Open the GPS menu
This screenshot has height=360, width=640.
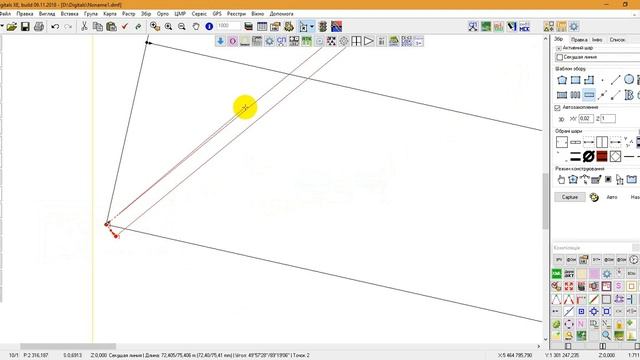217,13
